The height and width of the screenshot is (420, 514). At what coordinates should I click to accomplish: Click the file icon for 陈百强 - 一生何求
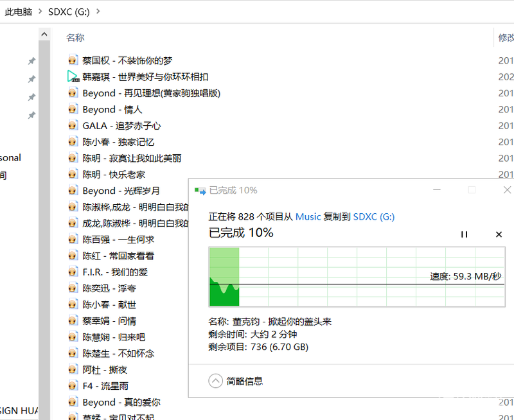point(73,239)
